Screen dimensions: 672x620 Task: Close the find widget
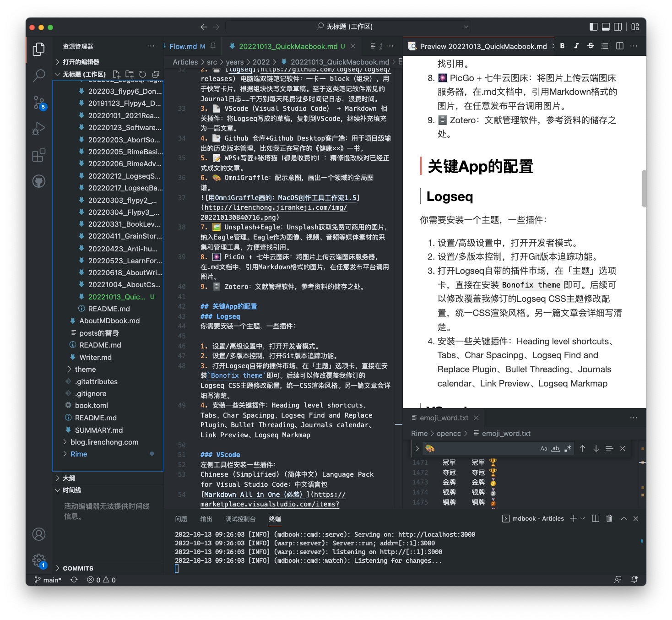[623, 448]
